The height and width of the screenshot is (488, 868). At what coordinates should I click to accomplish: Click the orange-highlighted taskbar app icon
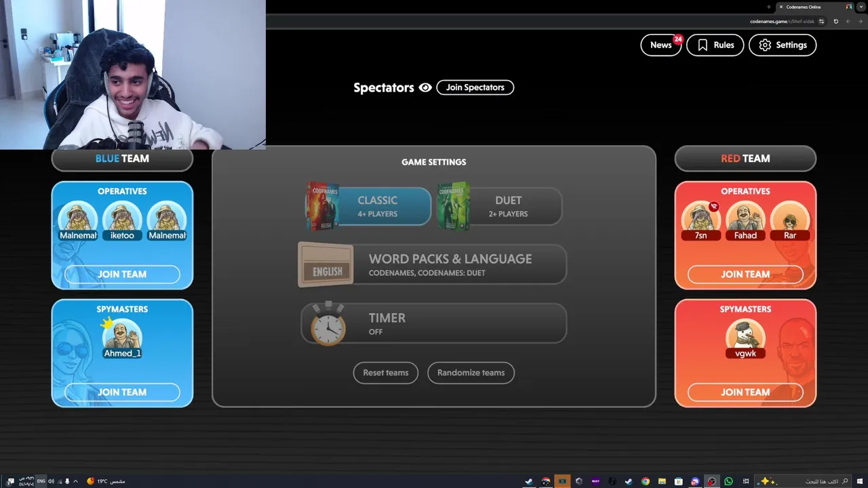pos(562,481)
